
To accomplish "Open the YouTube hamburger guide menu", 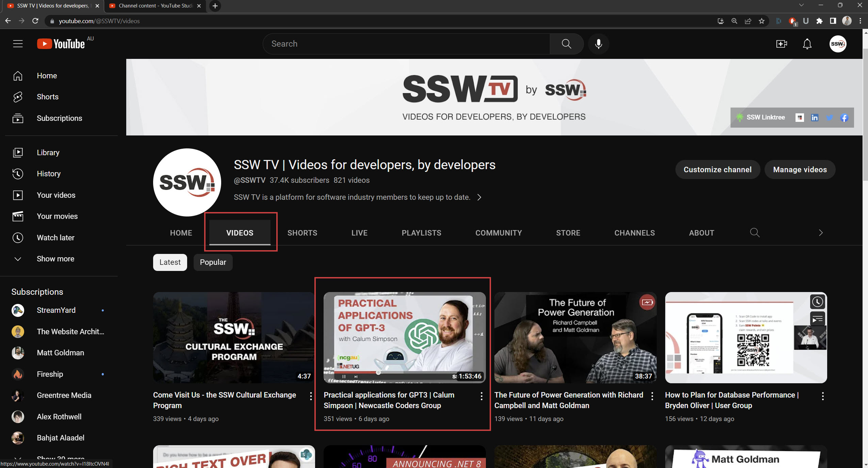I will click(x=18, y=44).
